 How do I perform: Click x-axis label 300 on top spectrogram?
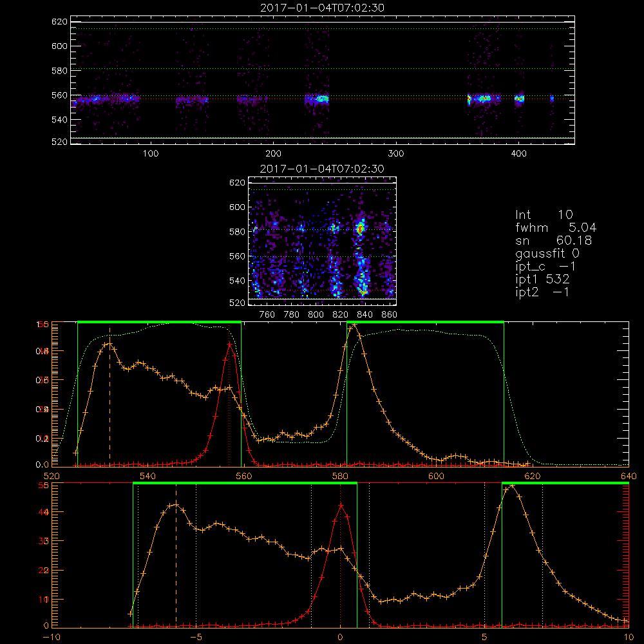pos(396,154)
